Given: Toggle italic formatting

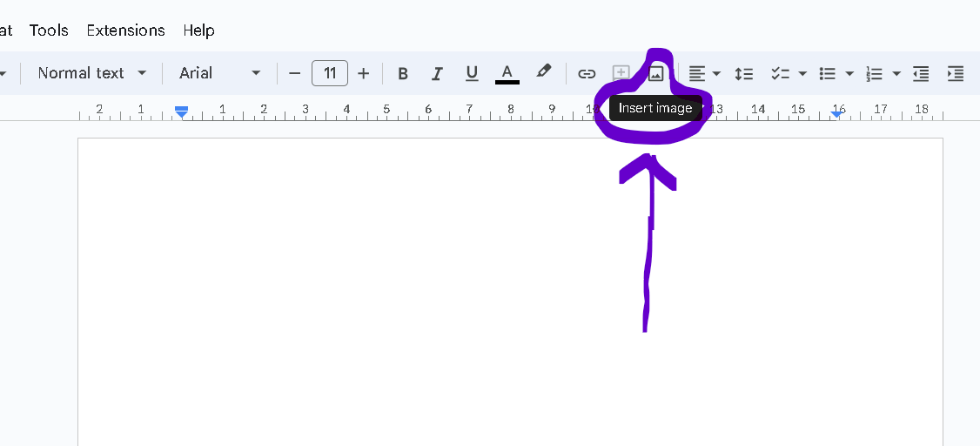Looking at the screenshot, I should [x=437, y=74].
